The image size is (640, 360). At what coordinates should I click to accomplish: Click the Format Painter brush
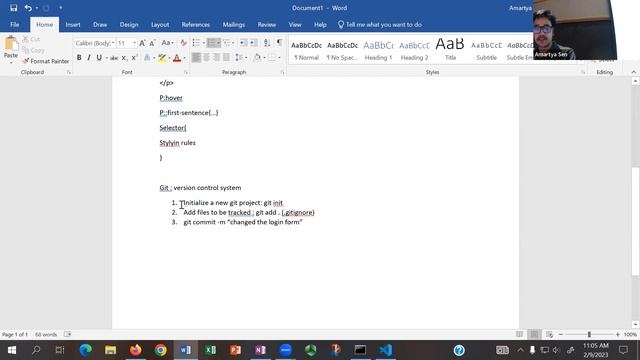pyautogui.click(x=45, y=61)
